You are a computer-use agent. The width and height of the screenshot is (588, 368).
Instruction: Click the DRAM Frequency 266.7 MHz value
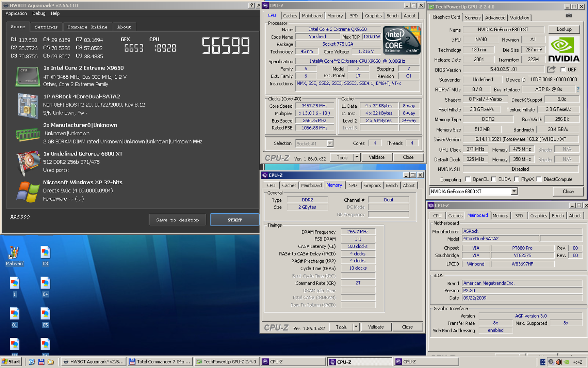point(358,232)
